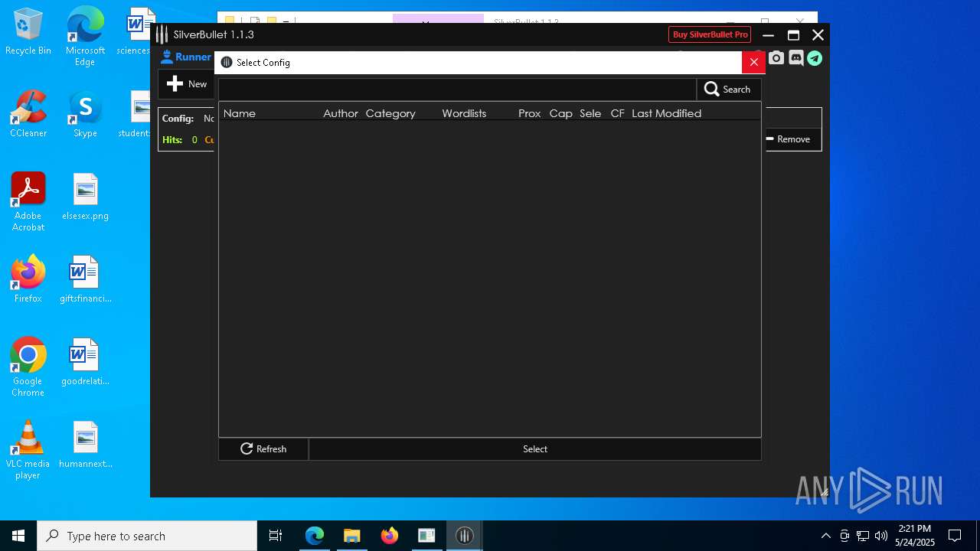Open the Runner tab in SilverBullet
980x551 pixels.
click(186, 57)
